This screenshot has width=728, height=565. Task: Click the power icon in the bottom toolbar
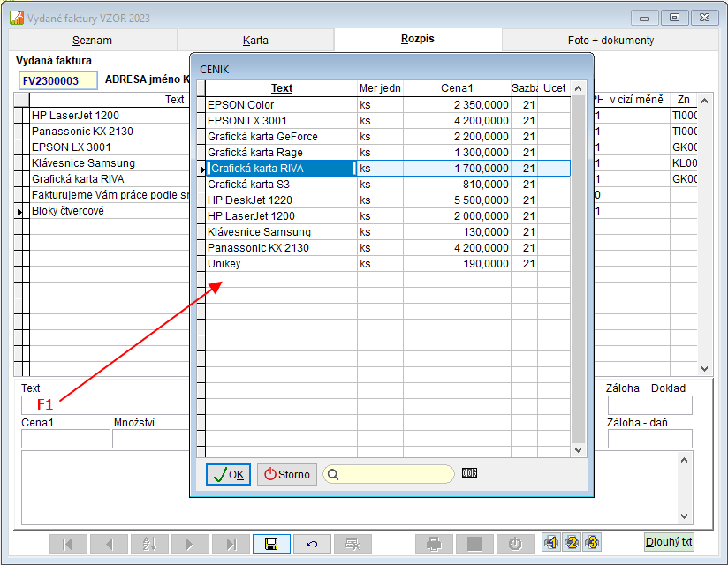coord(515,544)
